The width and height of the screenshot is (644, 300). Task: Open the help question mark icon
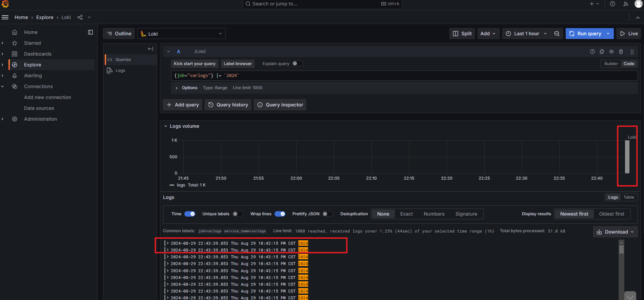612,4
